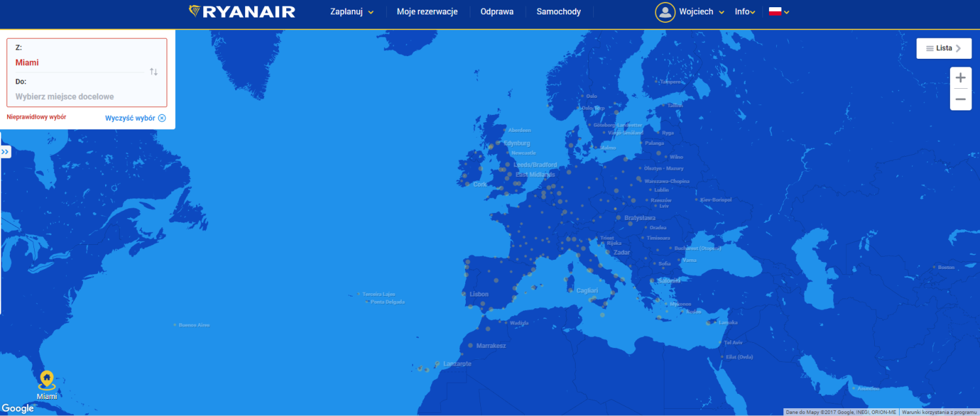This screenshot has width=980, height=416.
Task: Select Lisbon airport on the map
Action: [x=479, y=295]
